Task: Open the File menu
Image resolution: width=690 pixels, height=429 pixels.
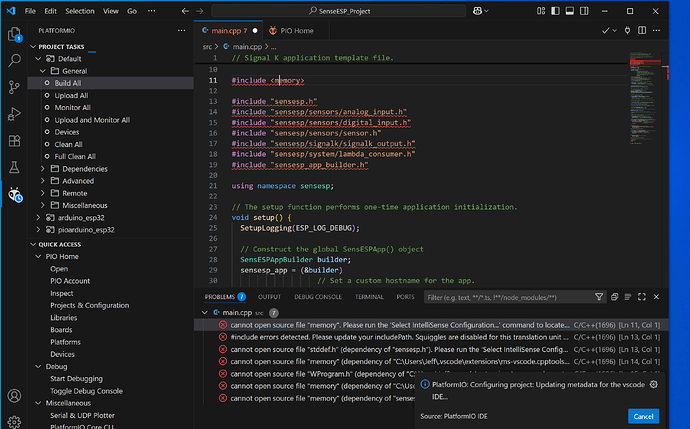Action: [x=30, y=11]
